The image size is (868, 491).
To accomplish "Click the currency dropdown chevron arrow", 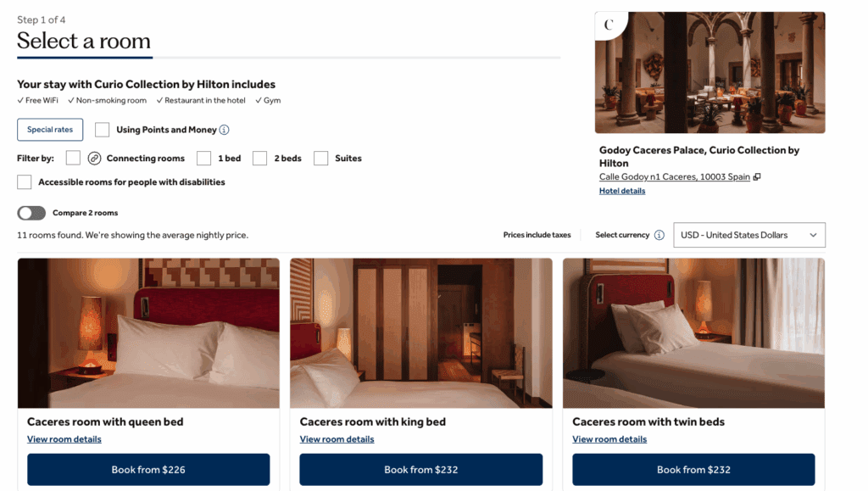I will point(813,235).
